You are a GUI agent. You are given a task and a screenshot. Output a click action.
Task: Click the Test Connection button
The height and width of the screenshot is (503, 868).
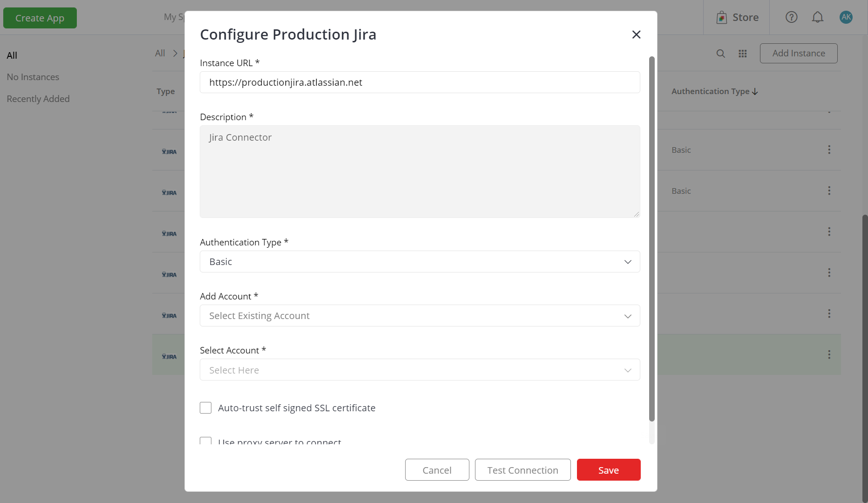tap(522, 470)
